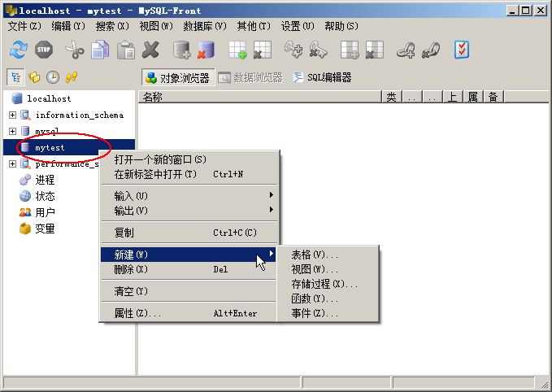Click the 备 column header
Viewport: 552px width, 392px height.
click(493, 97)
